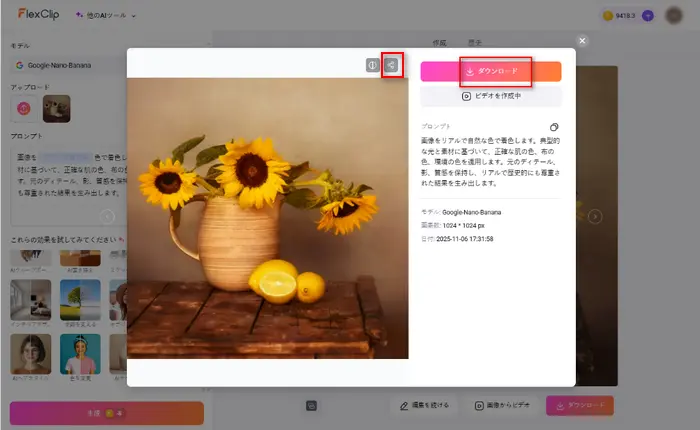
Task: Click the 編集を続ける button
Action: coord(424,405)
